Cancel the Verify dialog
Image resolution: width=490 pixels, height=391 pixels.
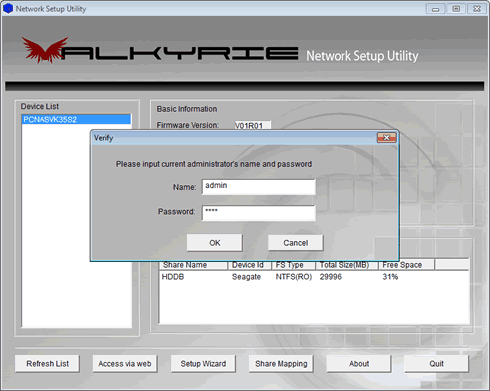tap(295, 243)
